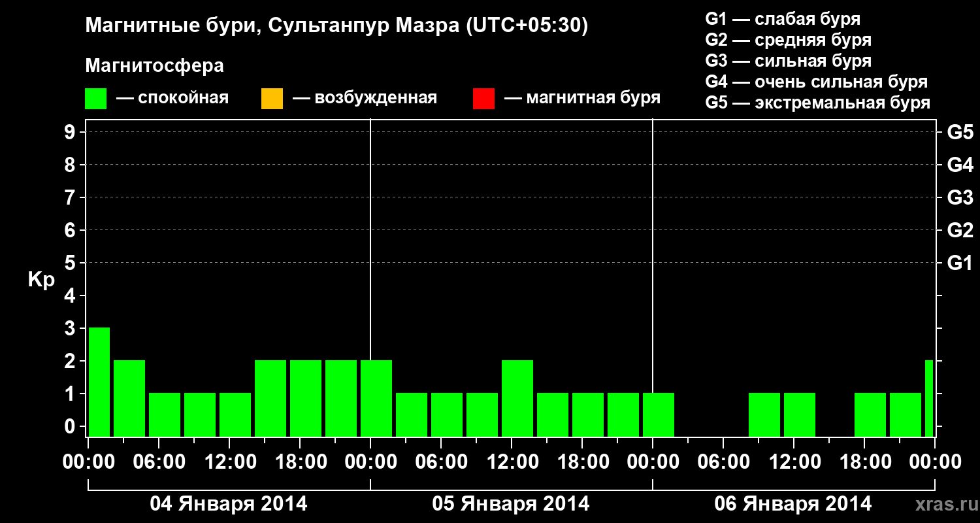Click the '— спокойная' legend label
The image size is (980, 523).
coord(172,99)
